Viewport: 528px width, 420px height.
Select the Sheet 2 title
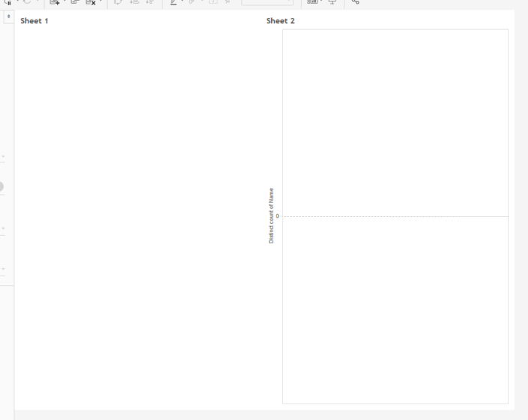coord(281,21)
